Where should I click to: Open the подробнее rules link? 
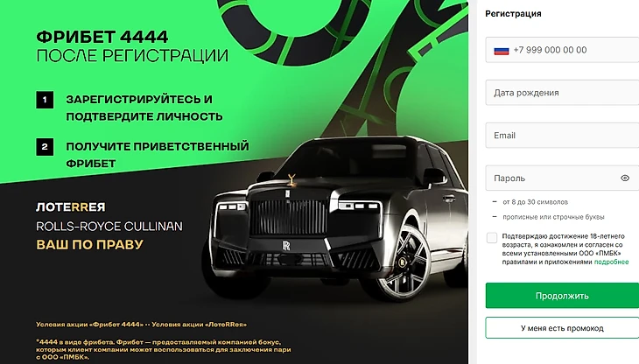pyautogui.click(x=611, y=262)
